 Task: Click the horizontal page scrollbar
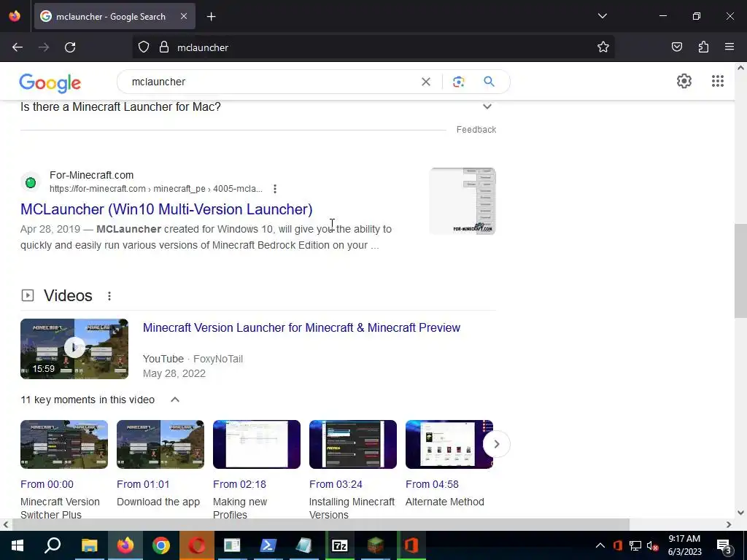pyautogui.click(x=321, y=524)
